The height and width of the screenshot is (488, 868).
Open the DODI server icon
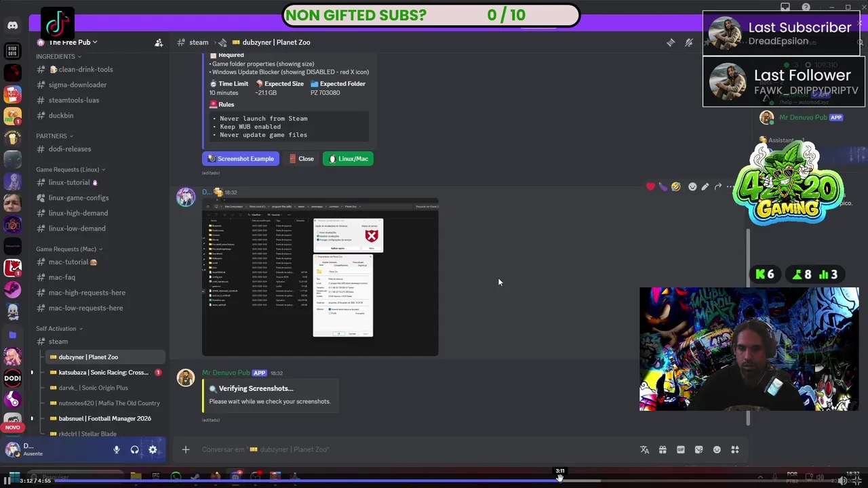click(12, 378)
